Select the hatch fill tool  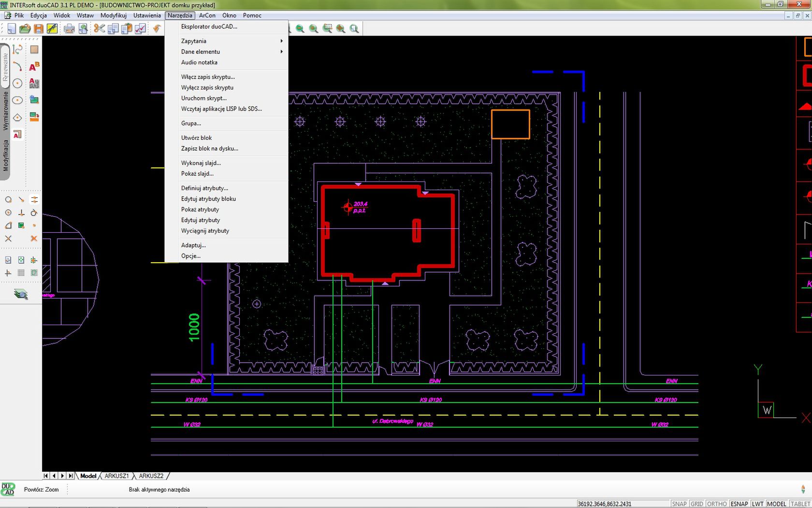click(x=34, y=49)
